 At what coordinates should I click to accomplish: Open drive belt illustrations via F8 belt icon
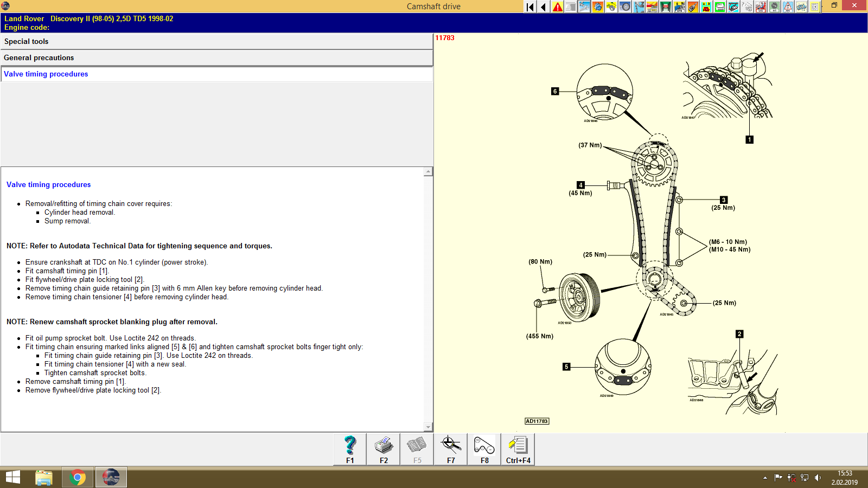pos(483,448)
